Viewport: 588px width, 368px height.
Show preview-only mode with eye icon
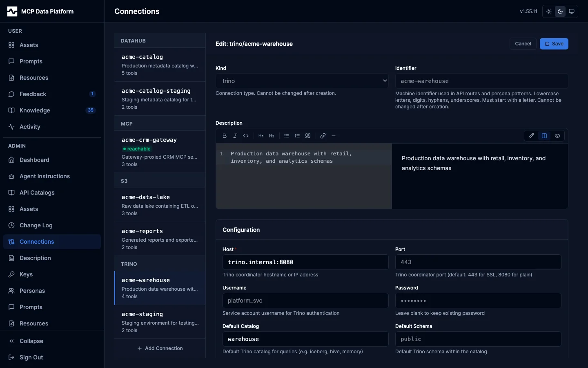pyautogui.click(x=557, y=136)
